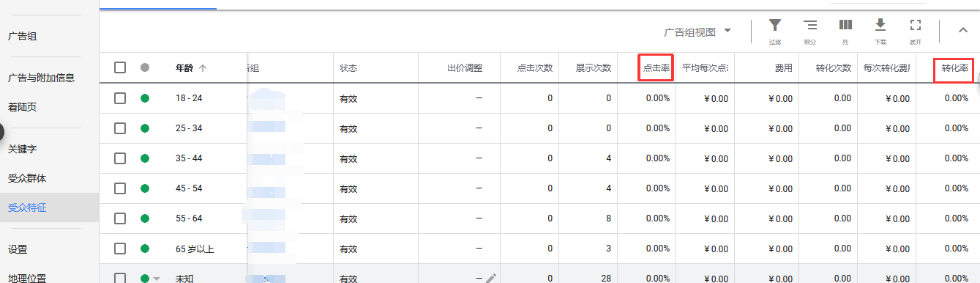Screen dimensions: 980x283
Task: Click the green status dot for 55 - 64
Action: [x=145, y=218]
